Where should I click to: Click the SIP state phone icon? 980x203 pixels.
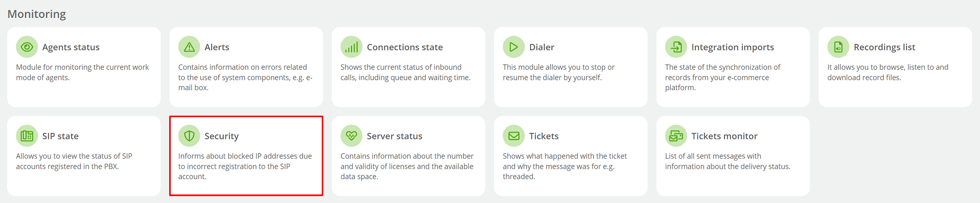[x=27, y=136]
